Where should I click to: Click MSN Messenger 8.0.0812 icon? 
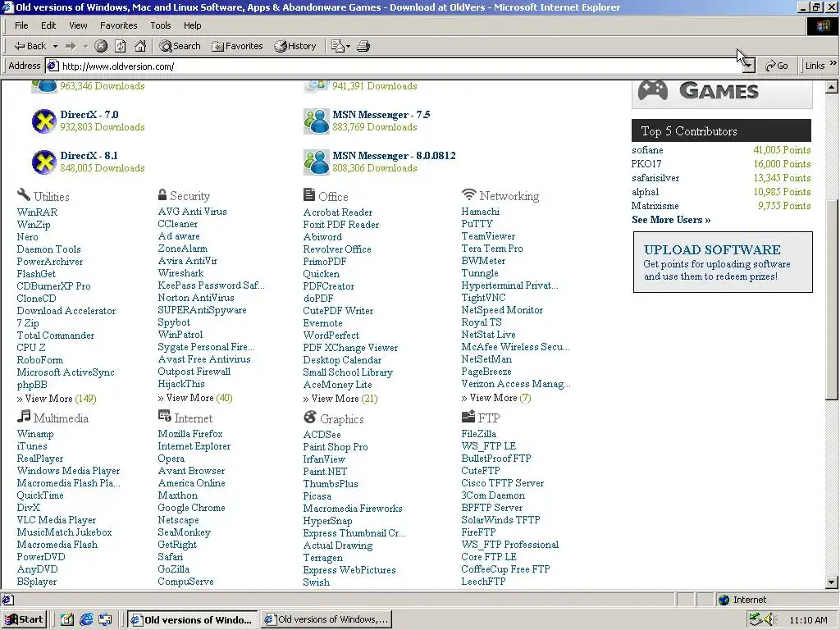(316, 162)
